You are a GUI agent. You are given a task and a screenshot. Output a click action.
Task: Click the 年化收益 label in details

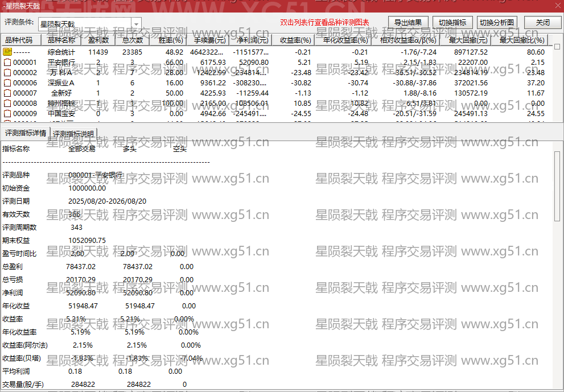16,306
